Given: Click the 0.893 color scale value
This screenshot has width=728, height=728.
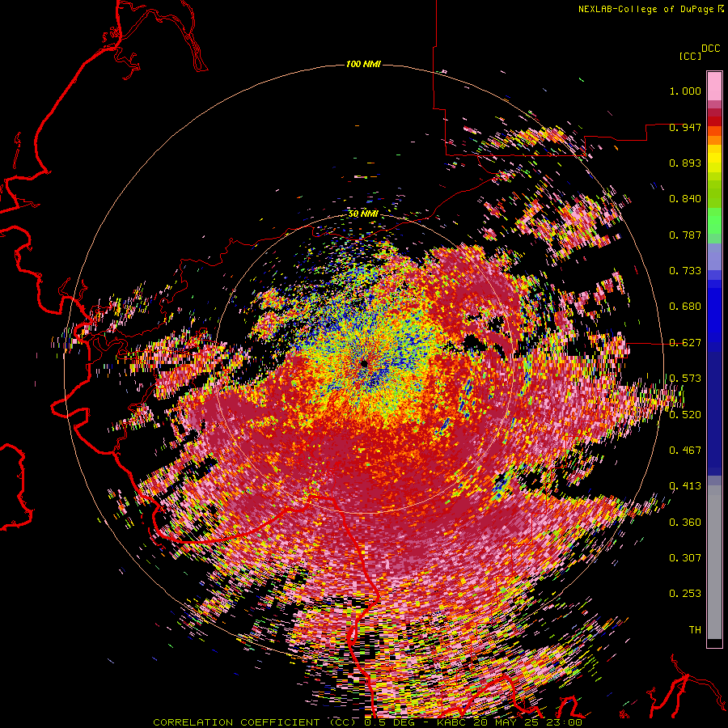Looking at the screenshot, I should click(x=685, y=163).
